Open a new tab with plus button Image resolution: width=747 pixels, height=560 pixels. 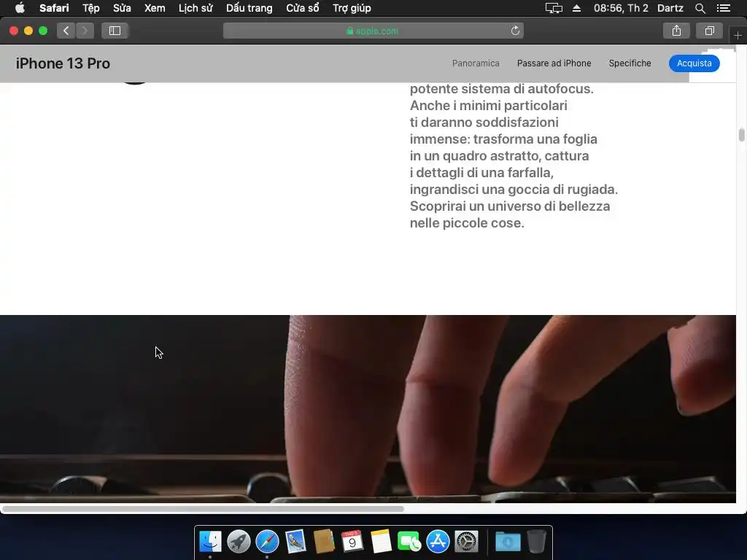click(738, 35)
